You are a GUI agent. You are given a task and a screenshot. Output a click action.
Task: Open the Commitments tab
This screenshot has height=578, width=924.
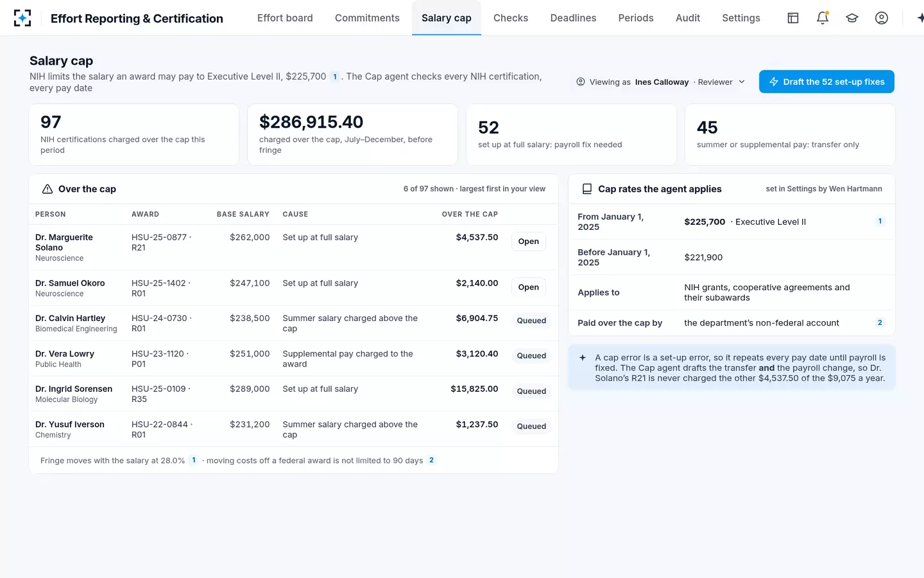tap(367, 18)
